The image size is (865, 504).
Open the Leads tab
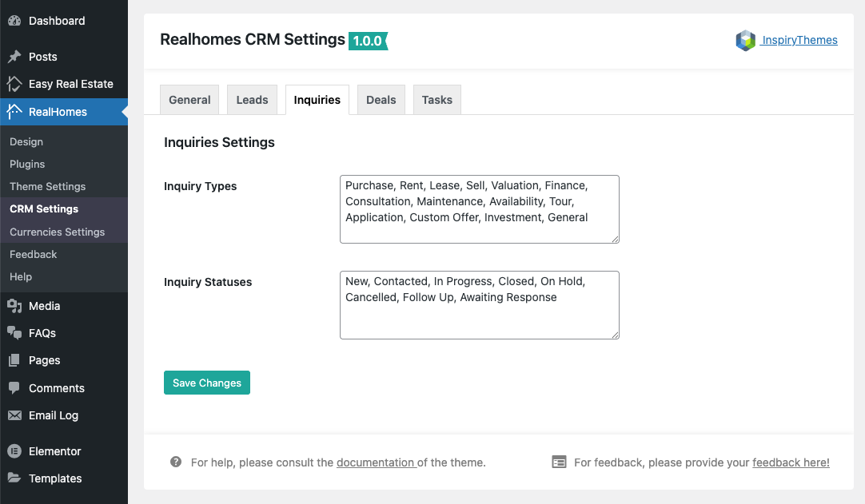[252, 100]
